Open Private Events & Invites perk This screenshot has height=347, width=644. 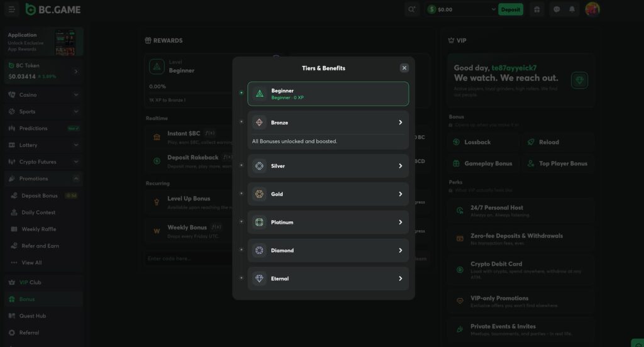pyautogui.click(x=521, y=329)
